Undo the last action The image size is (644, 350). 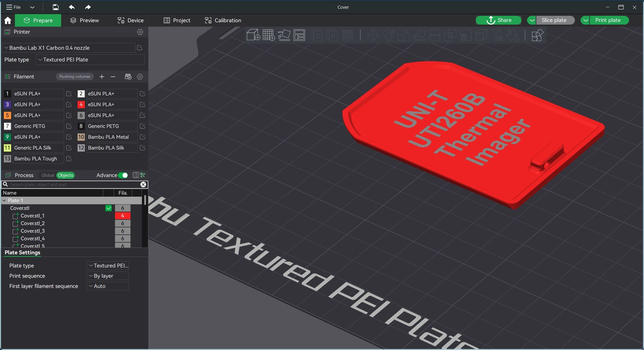pos(72,7)
